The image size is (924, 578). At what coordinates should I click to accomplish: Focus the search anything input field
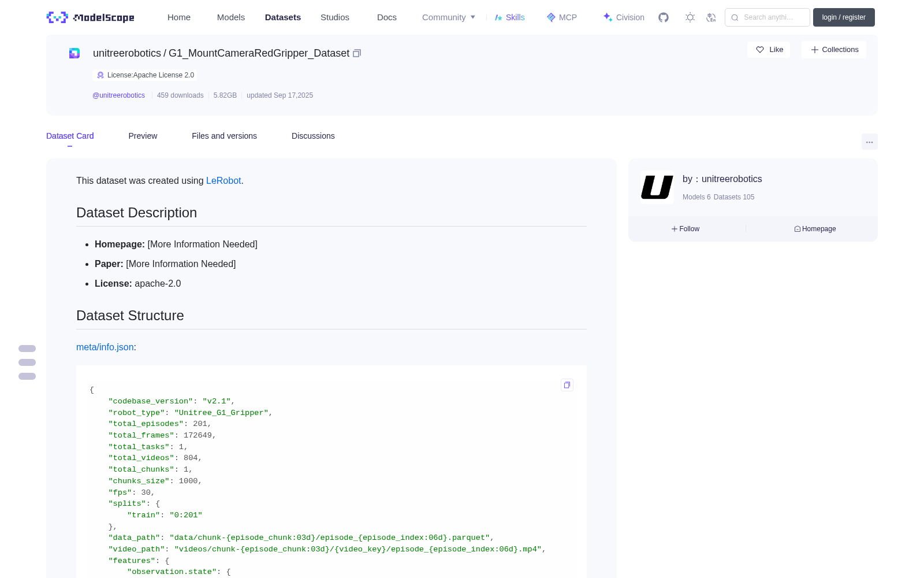tap(767, 17)
